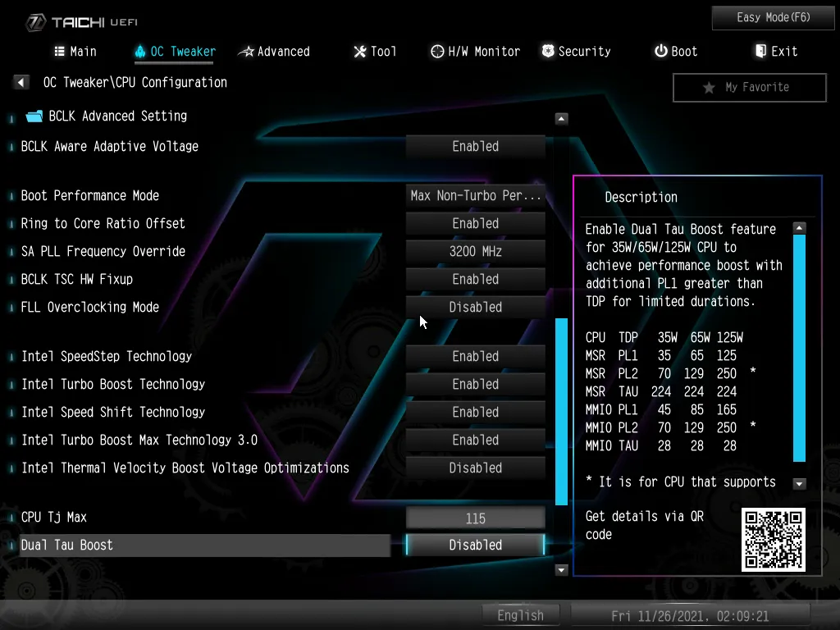Open the H/W Monitor tab
Screen dimensions: 840x630
pos(475,52)
